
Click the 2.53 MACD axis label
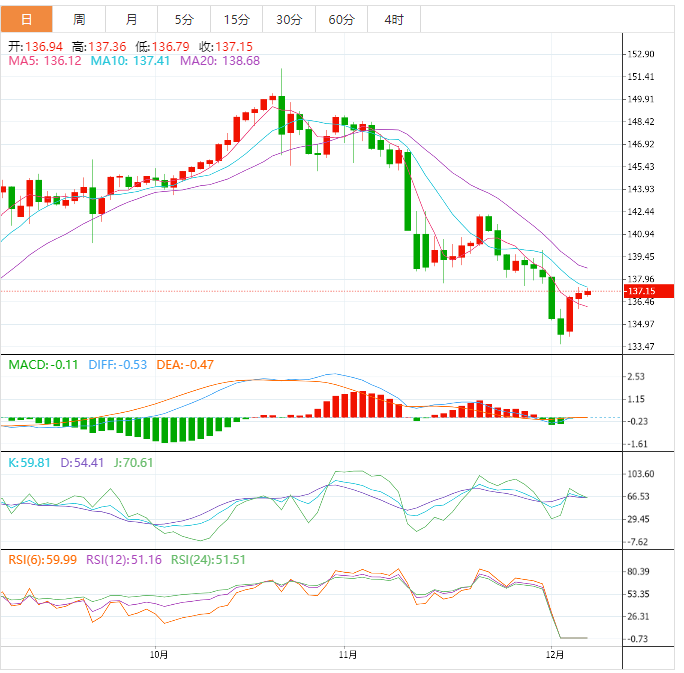636,376
